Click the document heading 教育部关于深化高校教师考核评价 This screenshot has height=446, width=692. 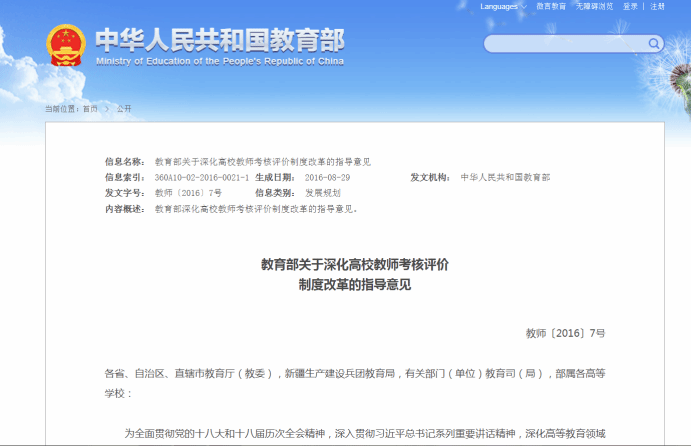coord(355,265)
